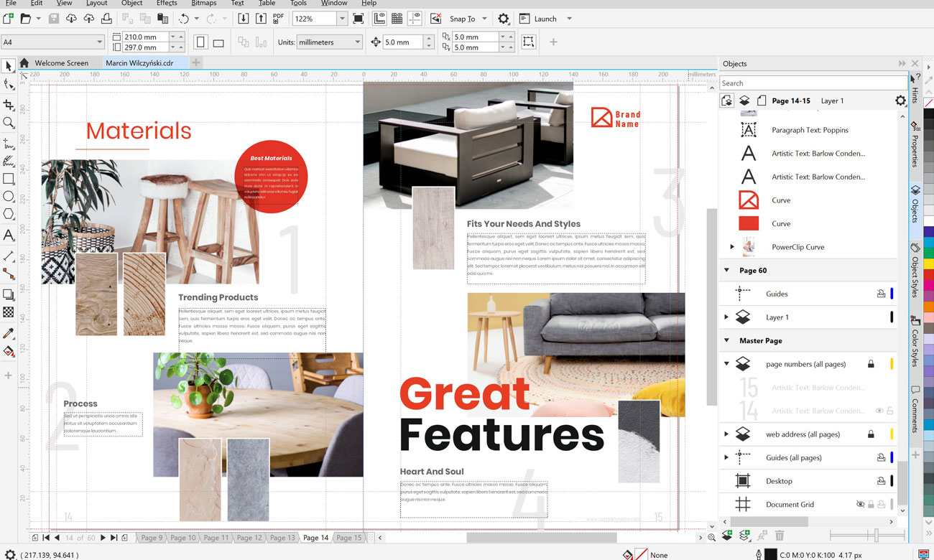Open the Bitmaps menu

point(204,4)
